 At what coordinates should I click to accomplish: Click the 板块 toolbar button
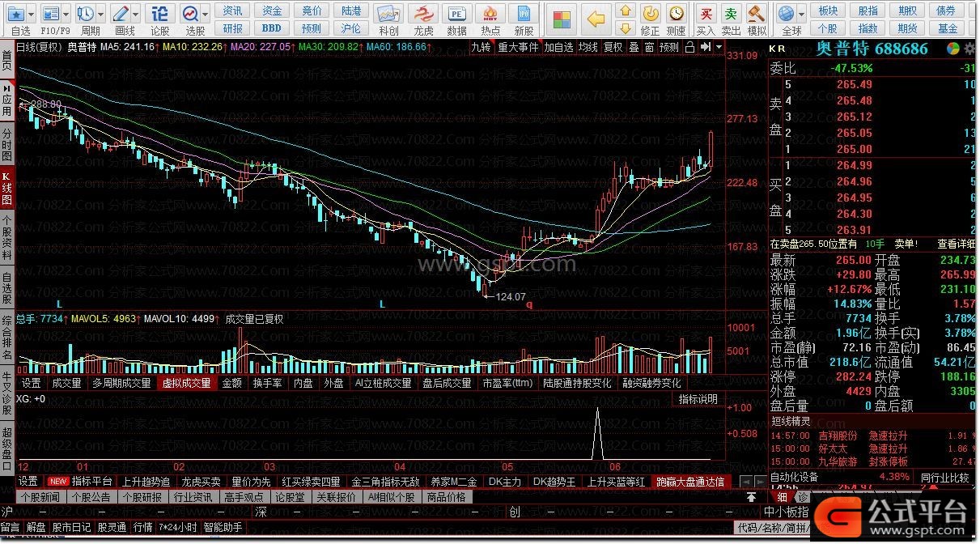coord(828,11)
